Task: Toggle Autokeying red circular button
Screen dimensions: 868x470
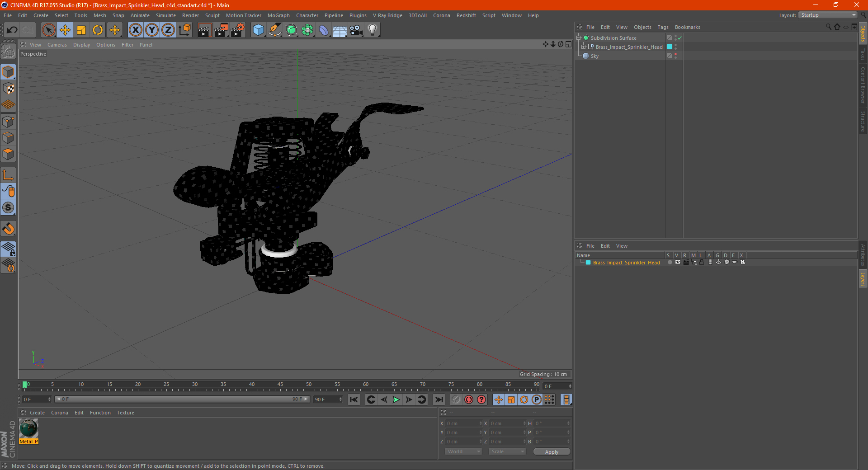Action: [x=469, y=399]
